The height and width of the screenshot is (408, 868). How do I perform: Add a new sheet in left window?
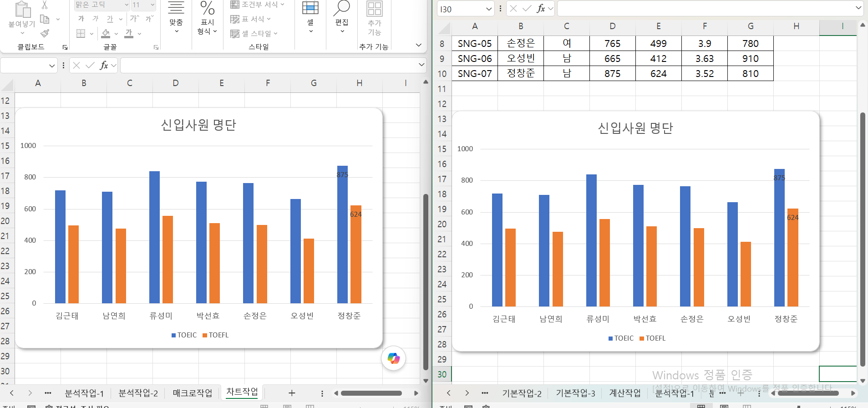292,393
